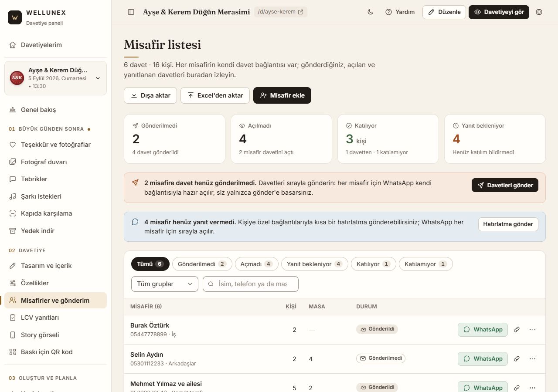Open the Tüm gruplar dropdown

pyautogui.click(x=165, y=284)
